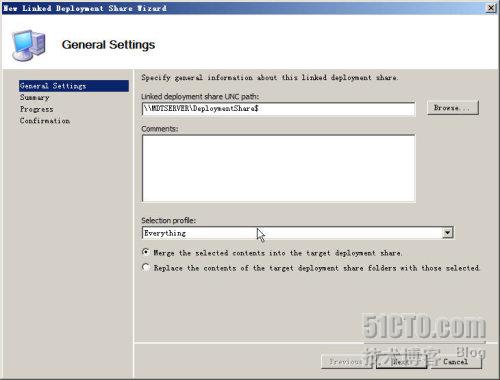Close the New Linked Deployment Share Wizard
The image size is (500, 380).
[x=491, y=8]
